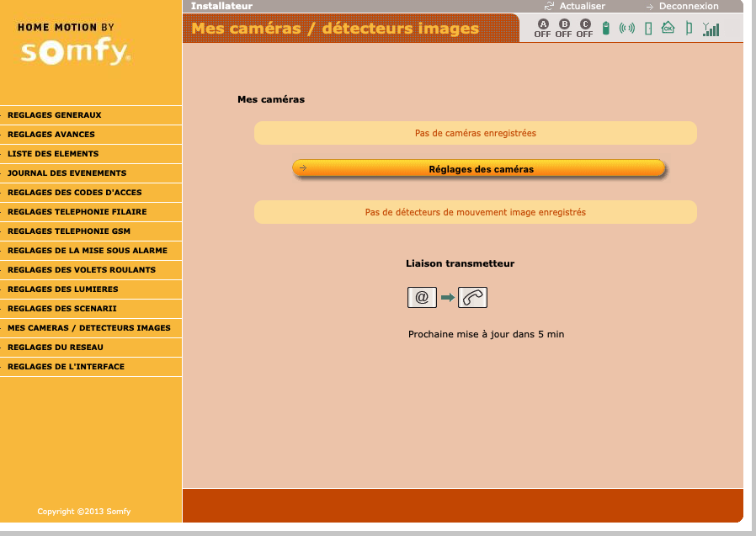Screen dimensions: 756x536
Task: Click the GSM signal strength bars icon
Action: (x=711, y=29)
